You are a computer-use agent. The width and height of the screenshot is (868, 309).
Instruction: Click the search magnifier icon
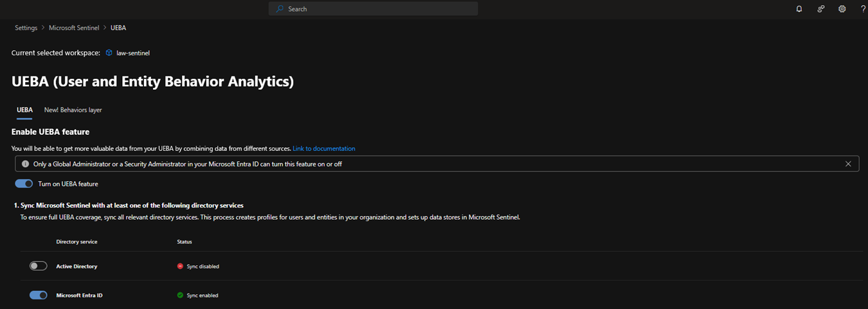click(x=280, y=9)
